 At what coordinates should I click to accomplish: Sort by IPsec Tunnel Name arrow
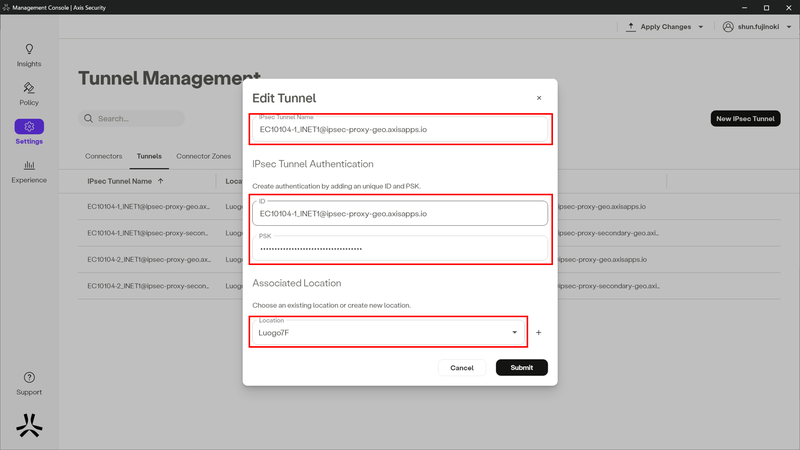click(161, 181)
